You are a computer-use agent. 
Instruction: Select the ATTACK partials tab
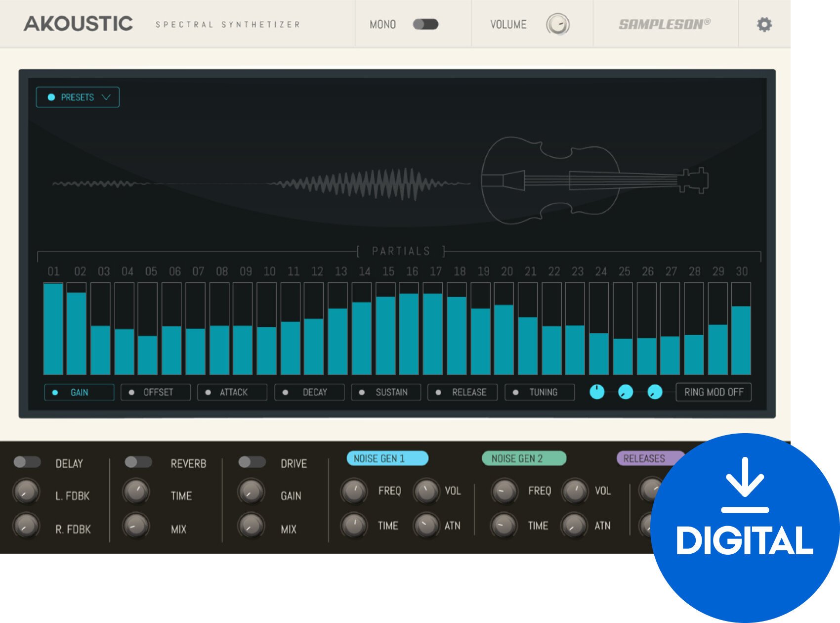pos(232,393)
